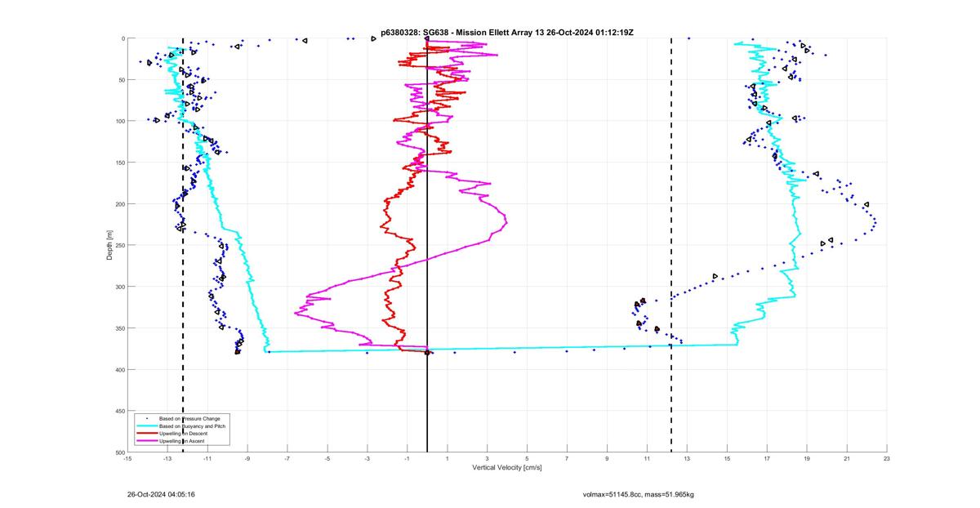The height and width of the screenshot is (508, 980).
Task: Click x-axis tick label '15'
Action: coord(727,458)
